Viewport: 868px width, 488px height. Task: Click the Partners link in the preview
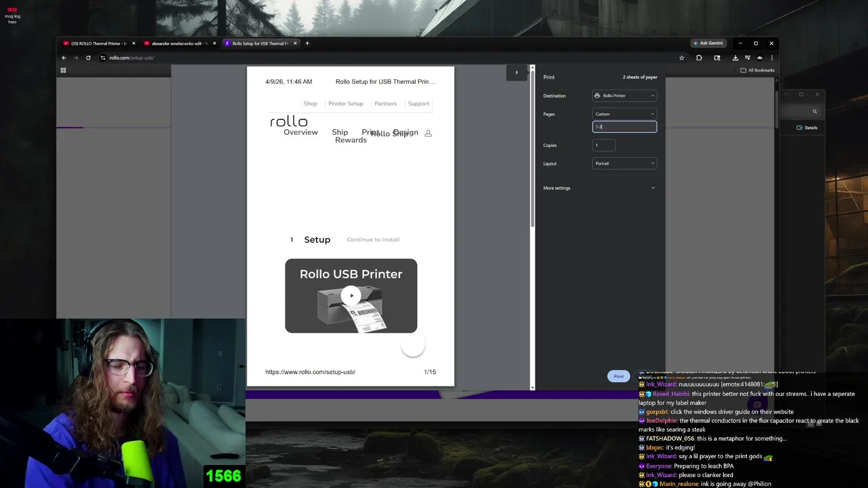(385, 104)
